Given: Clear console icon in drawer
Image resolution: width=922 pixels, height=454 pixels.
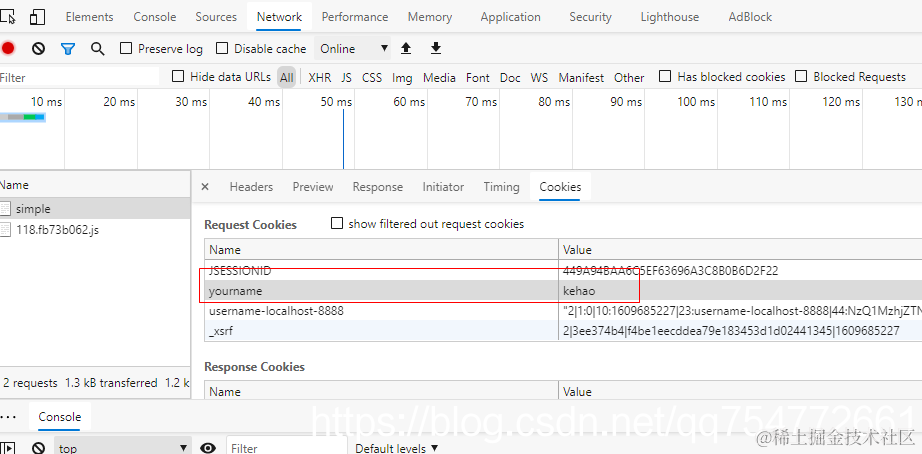Looking at the screenshot, I should pos(38,448).
